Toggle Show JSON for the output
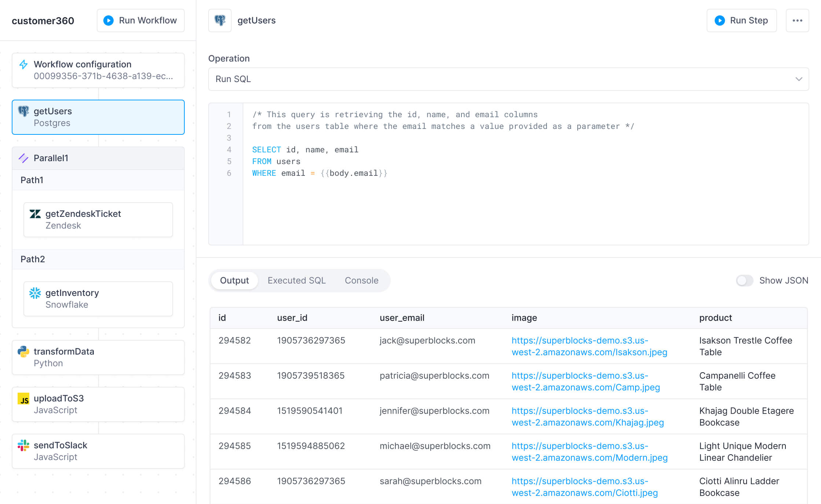Screen dimensions: 821x504 pos(744,281)
